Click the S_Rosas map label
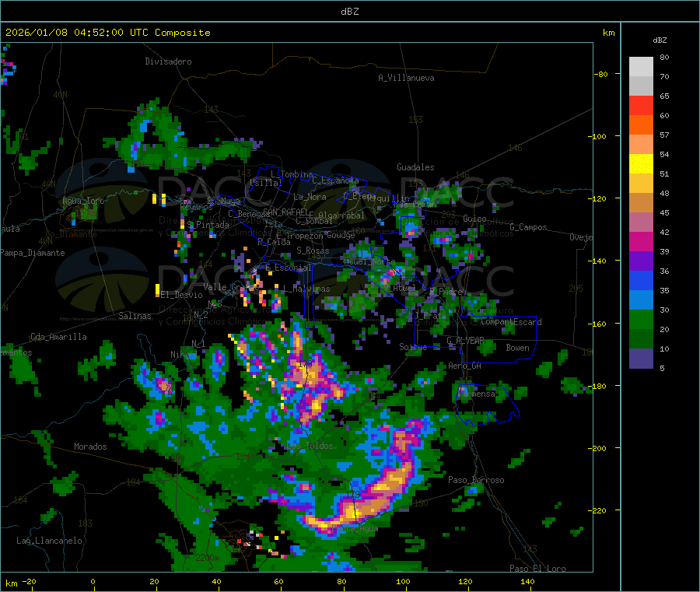This screenshot has width=700, height=592. coord(313,250)
